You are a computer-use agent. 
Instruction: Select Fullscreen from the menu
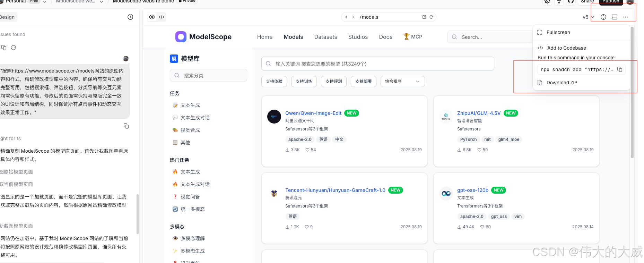click(581, 32)
